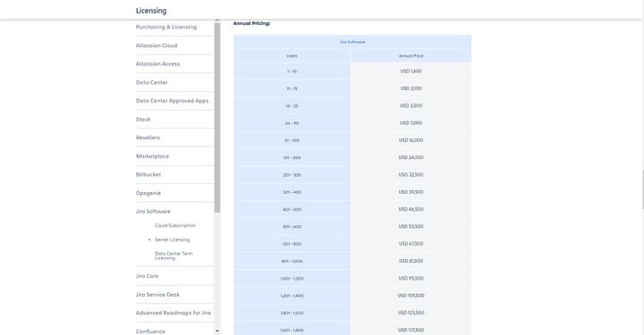Click the '1,201 - 1,400' users cell
The width and height of the screenshot is (644, 335).
(x=292, y=295)
